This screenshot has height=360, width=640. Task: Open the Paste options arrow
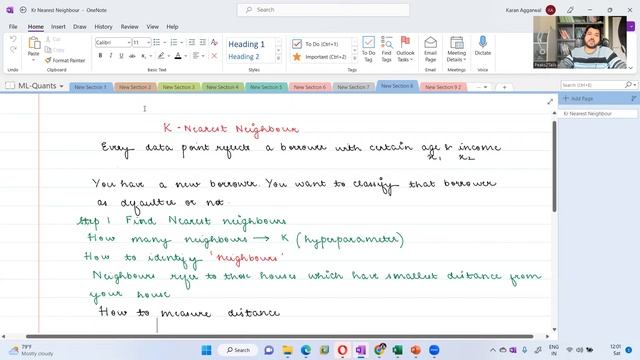(33, 60)
